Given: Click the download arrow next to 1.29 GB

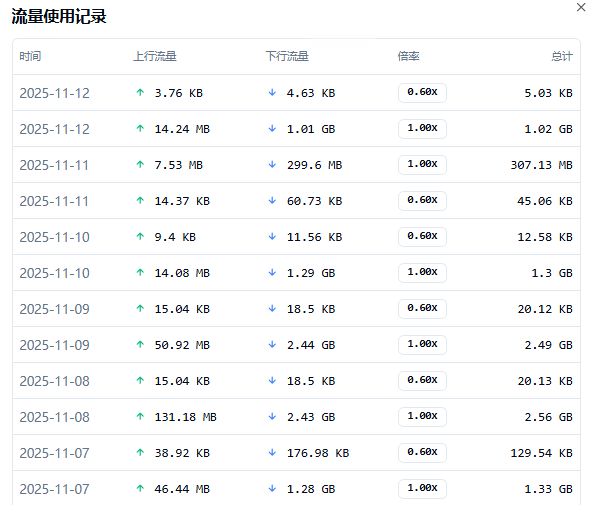Looking at the screenshot, I should [272, 273].
